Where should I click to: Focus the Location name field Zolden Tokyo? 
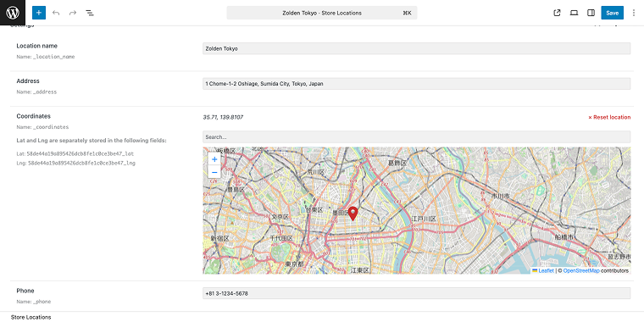pyautogui.click(x=416, y=48)
